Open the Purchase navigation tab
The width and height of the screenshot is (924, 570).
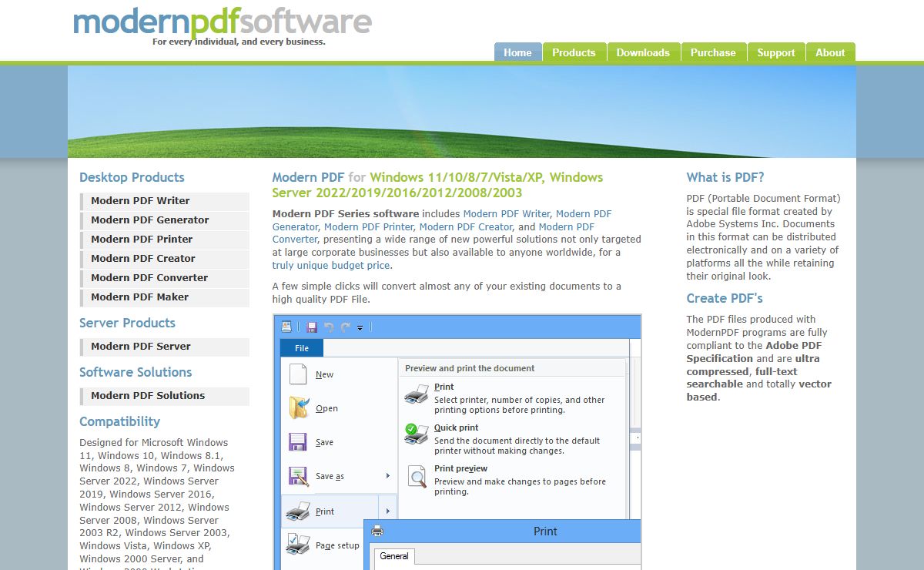click(713, 52)
